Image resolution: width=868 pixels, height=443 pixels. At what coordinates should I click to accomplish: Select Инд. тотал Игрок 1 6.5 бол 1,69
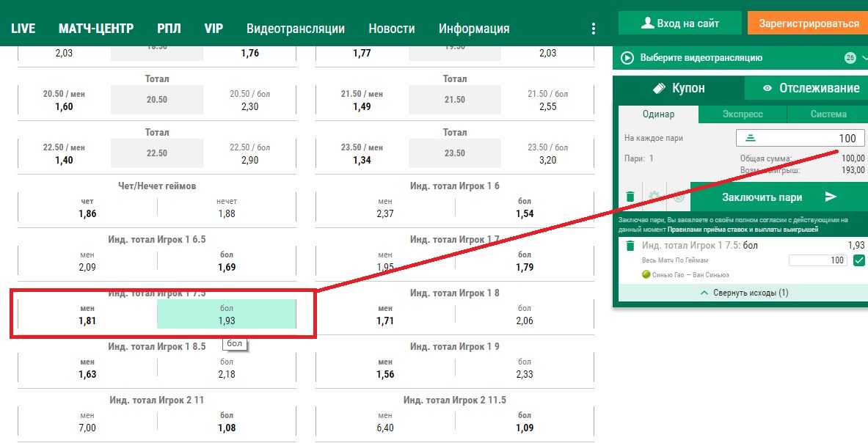[x=227, y=261]
